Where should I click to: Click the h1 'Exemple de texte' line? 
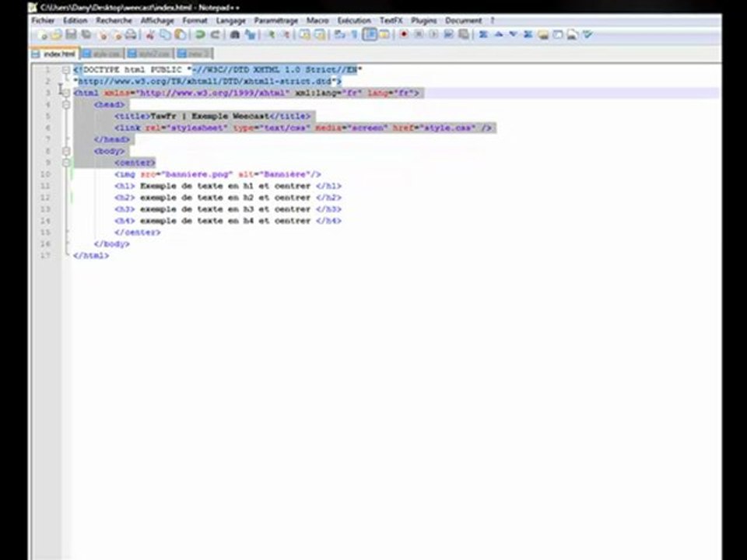pyautogui.click(x=228, y=186)
